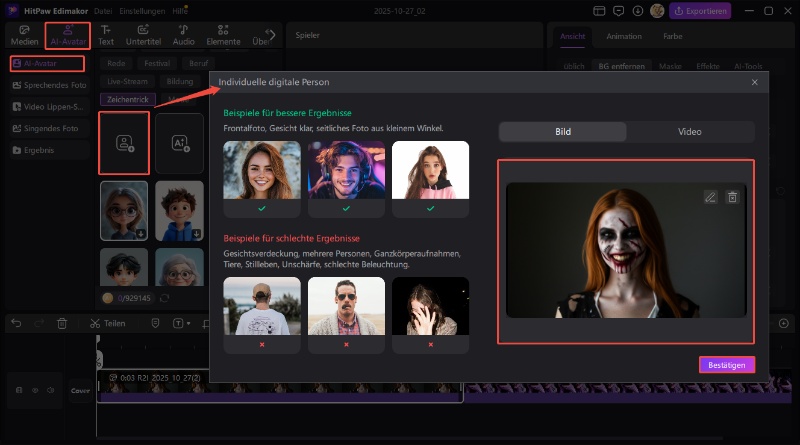
Task: Click the add custom avatar icon
Action: point(123,142)
